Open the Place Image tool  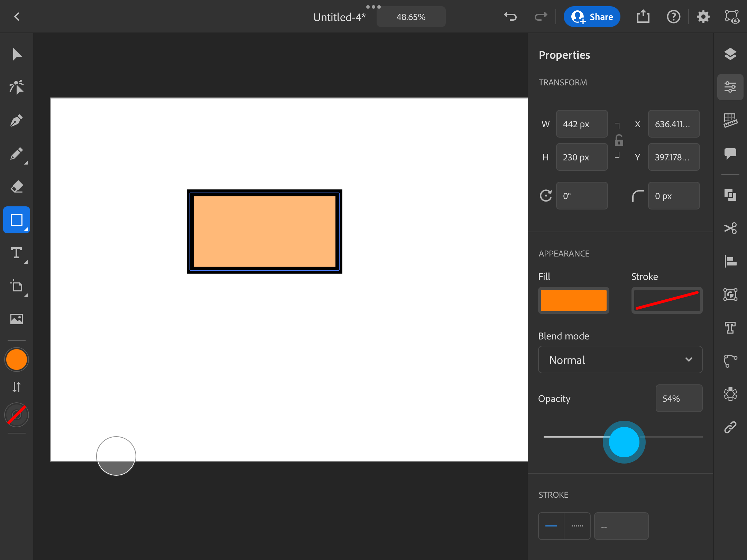coord(17,319)
